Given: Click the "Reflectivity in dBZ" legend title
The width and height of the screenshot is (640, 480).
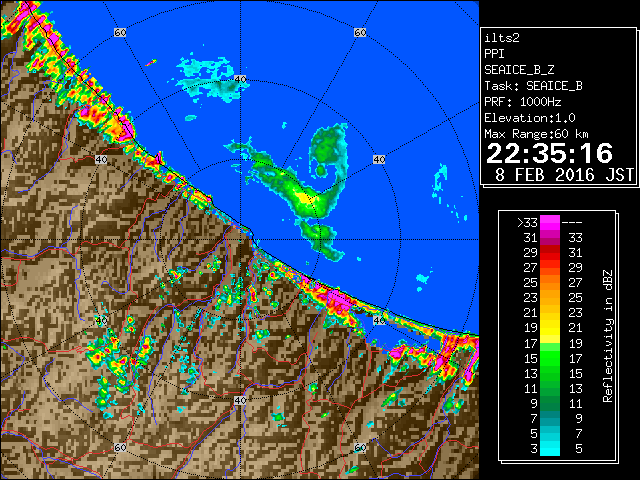Looking at the screenshot, I should pos(607,336).
